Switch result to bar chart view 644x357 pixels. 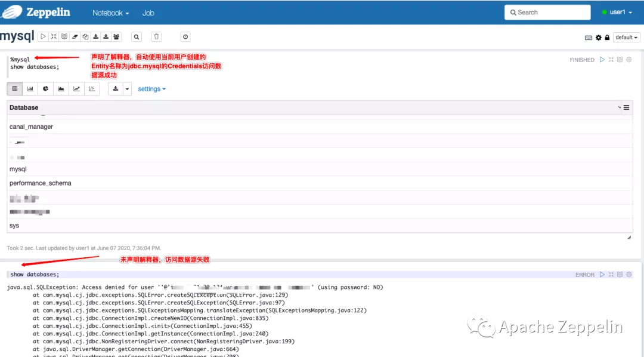[x=30, y=88]
